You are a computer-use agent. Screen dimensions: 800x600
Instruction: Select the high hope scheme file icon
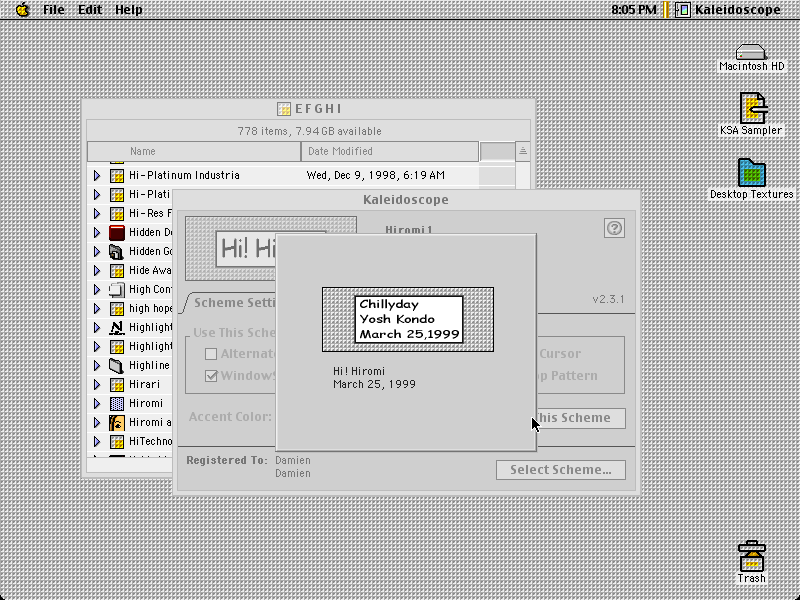pyautogui.click(x=117, y=309)
